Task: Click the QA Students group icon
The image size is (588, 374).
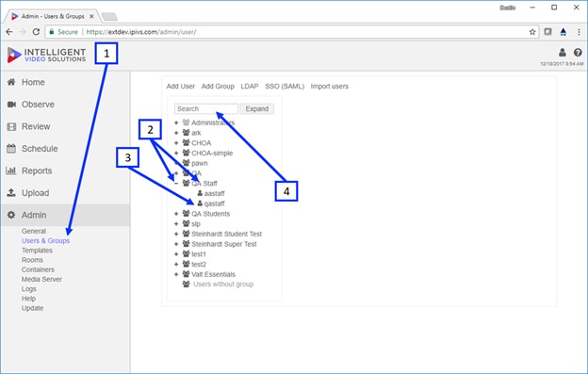Action: pyautogui.click(x=186, y=213)
